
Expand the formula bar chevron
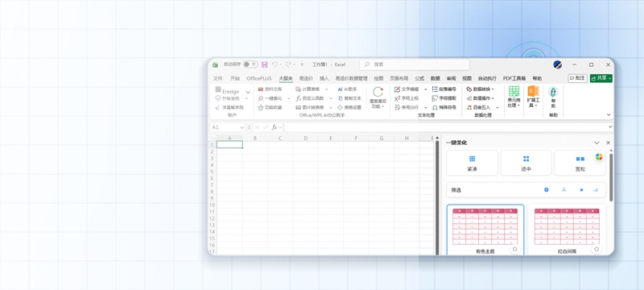click(x=610, y=127)
